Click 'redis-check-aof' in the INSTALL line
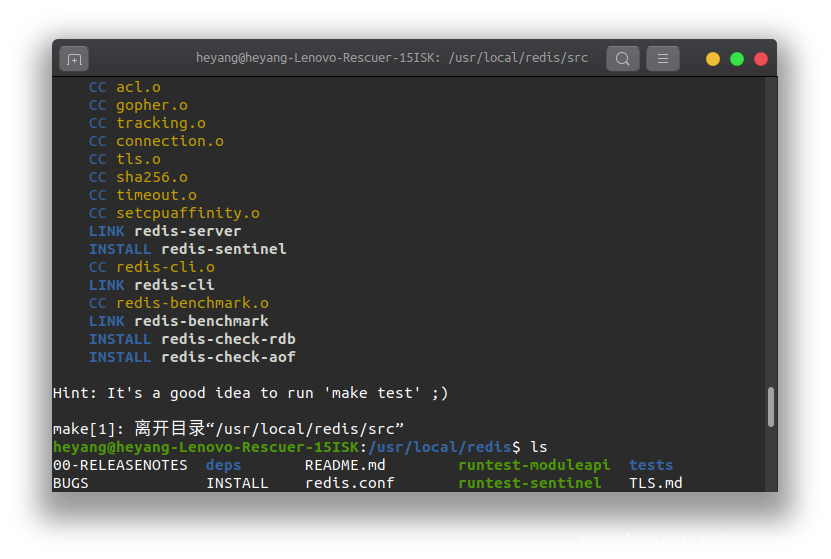The width and height of the screenshot is (831, 559). pyautogui.click(x=228, y=357)
